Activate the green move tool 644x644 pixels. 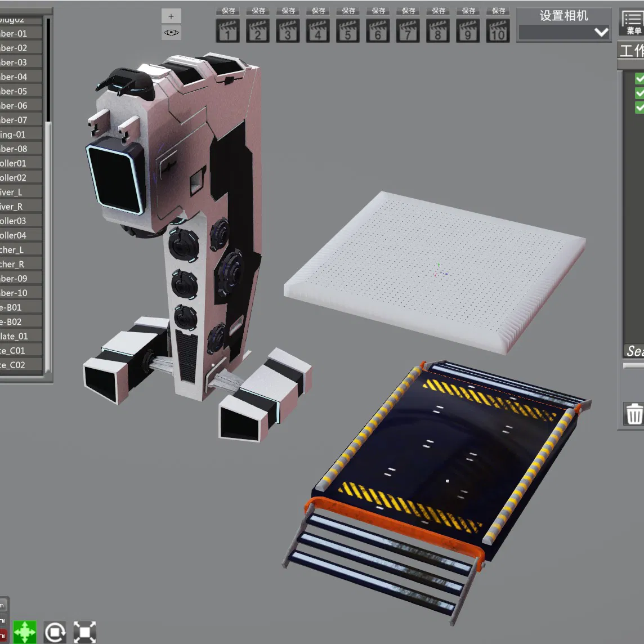tap(25, 632)
